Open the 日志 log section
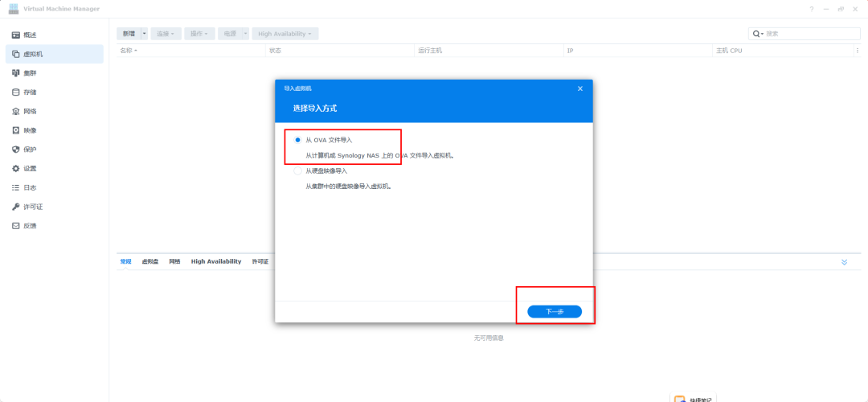Viewport: 868px width, 402px height. [55, 187]
